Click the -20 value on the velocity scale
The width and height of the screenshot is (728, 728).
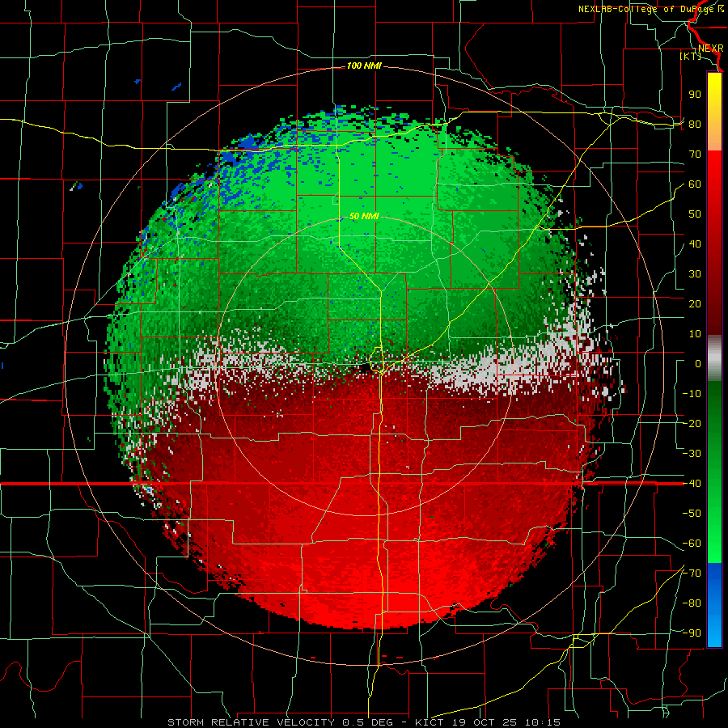[692, 424]
